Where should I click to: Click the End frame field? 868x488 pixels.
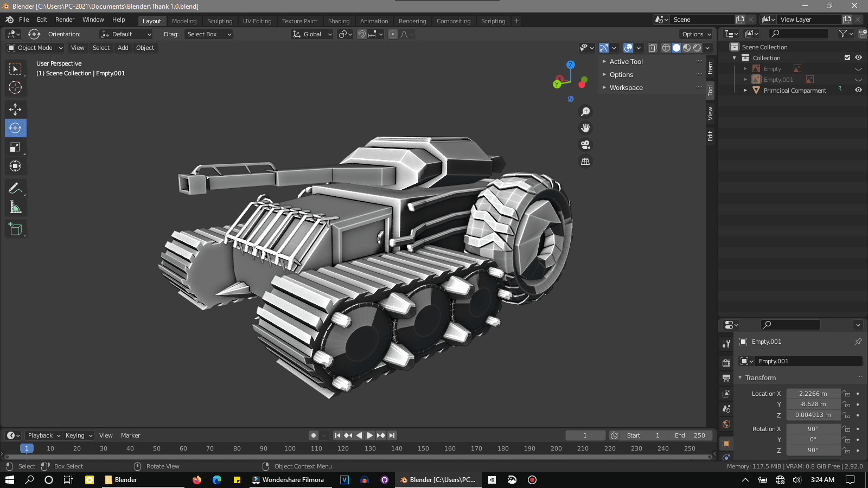(x=690, y=435)
